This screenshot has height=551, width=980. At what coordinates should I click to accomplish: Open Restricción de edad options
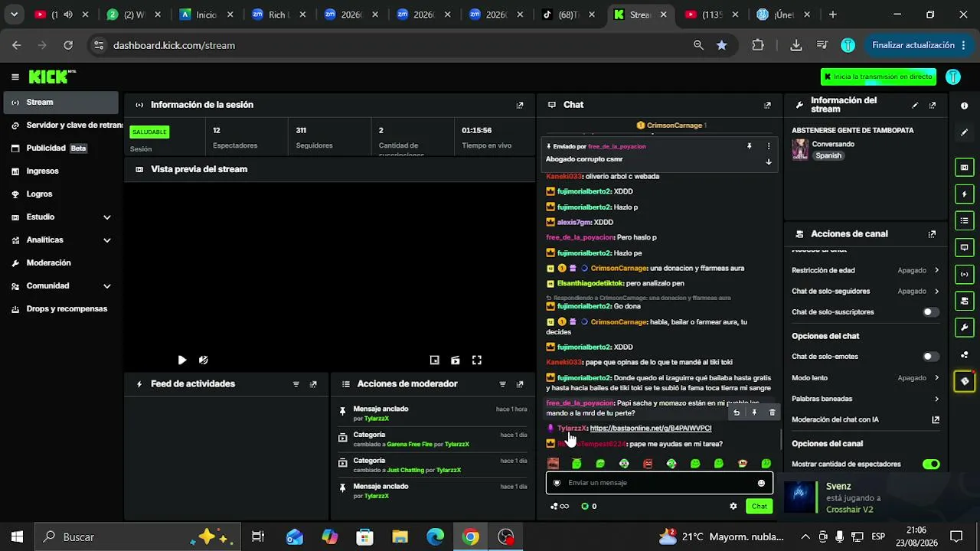(x=865, y=270)
